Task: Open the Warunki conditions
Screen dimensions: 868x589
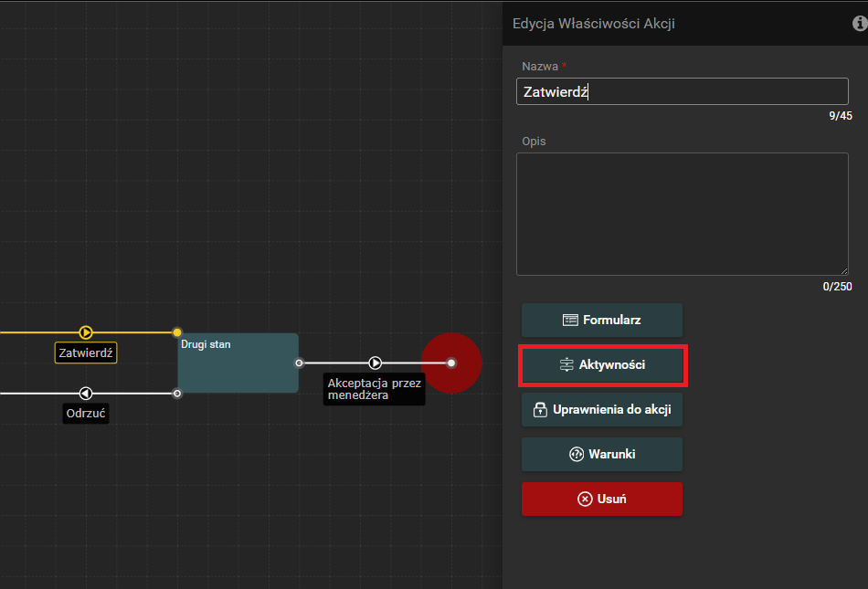Action: 601,454
